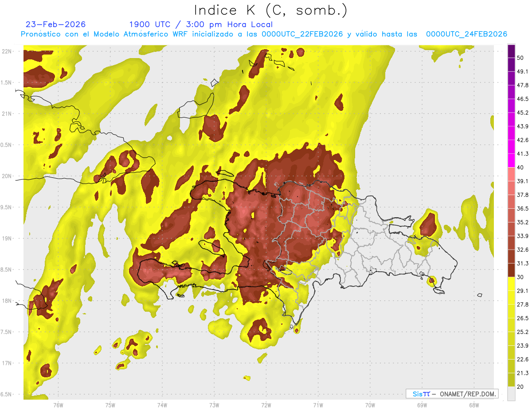Click the colorbar label '27.8'
The width and height of the screenshot is (532, 411).
pos(523,305)
